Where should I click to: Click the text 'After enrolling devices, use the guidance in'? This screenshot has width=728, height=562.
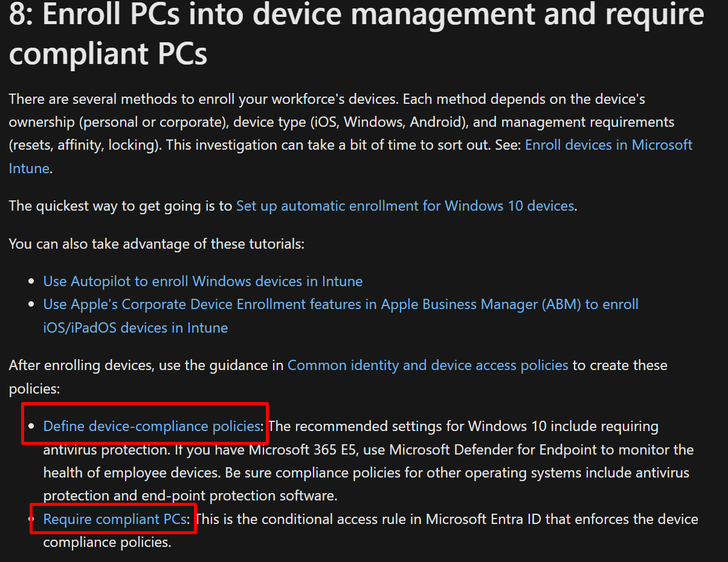pyautogui.click(x=146, y=365)
